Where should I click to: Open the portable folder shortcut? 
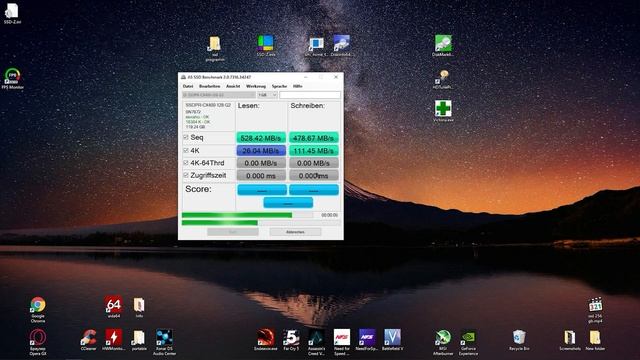pos(139,340)
